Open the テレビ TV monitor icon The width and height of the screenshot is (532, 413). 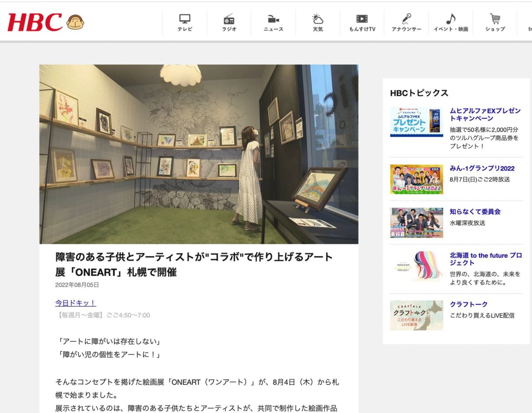185,19
